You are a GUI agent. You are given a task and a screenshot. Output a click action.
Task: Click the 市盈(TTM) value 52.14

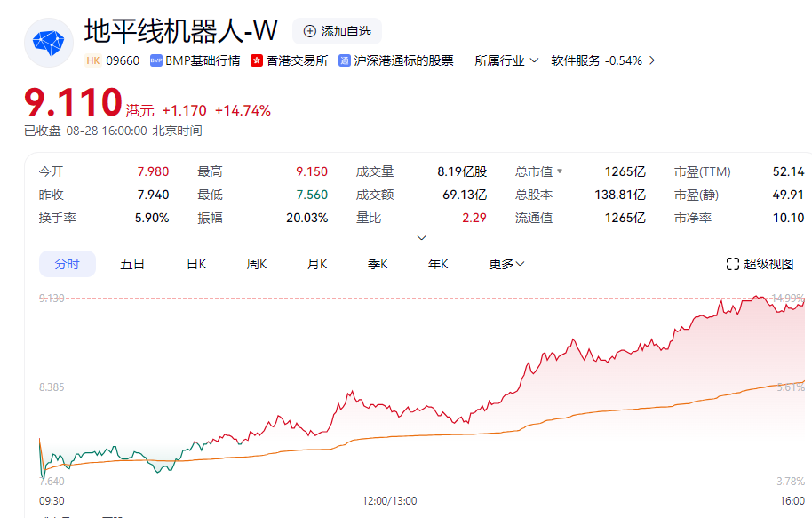coord(788,171)
